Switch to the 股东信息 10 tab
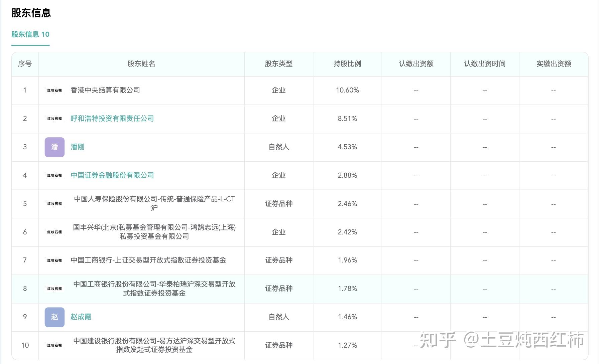The height and width of the screenshot is (364, 599). (x=30, y=34)
